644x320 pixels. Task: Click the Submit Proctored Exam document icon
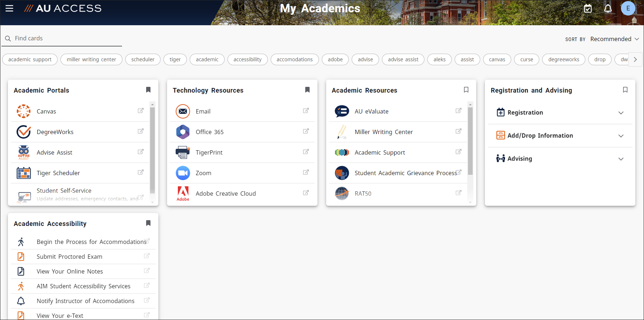[x=21, y=257]
